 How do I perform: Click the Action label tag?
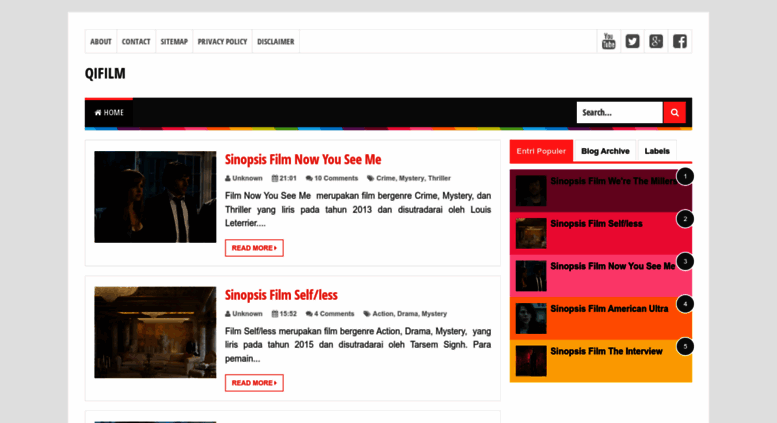[x=383, y=314]
